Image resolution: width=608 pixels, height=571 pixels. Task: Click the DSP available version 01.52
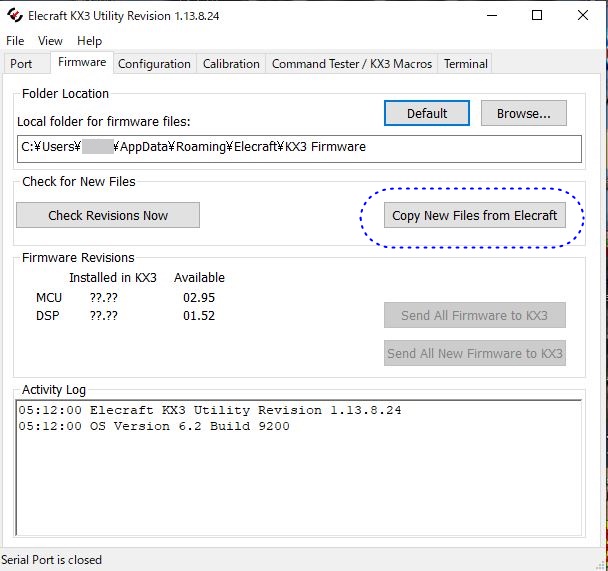click(199, 316)
